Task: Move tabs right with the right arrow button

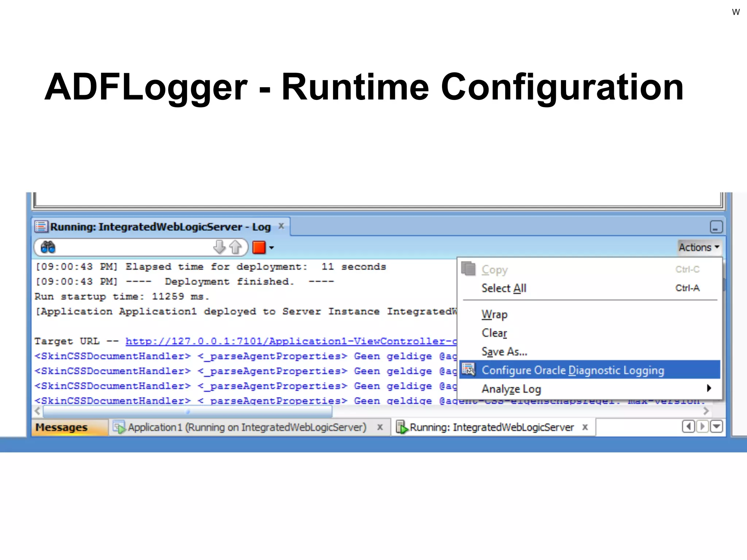Action: point(702,426)
